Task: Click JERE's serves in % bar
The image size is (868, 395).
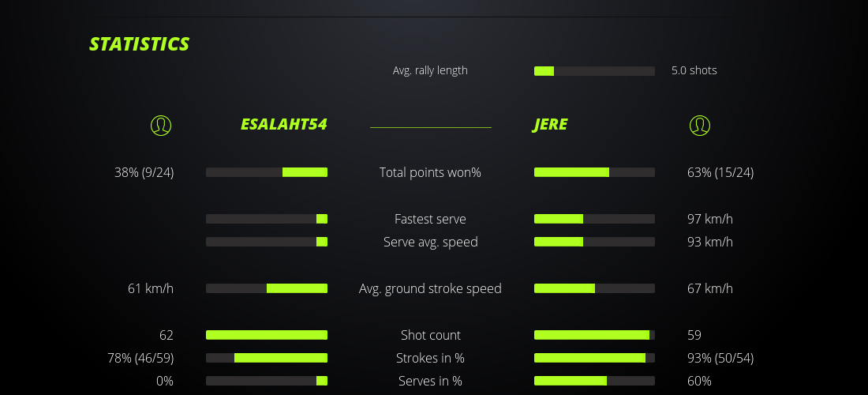Action: coord(594,381)
